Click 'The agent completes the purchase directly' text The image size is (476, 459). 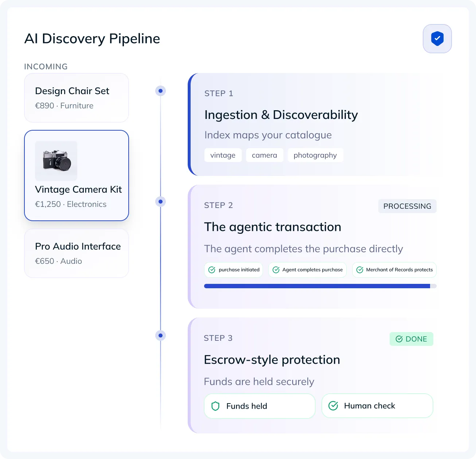[303, 249]
